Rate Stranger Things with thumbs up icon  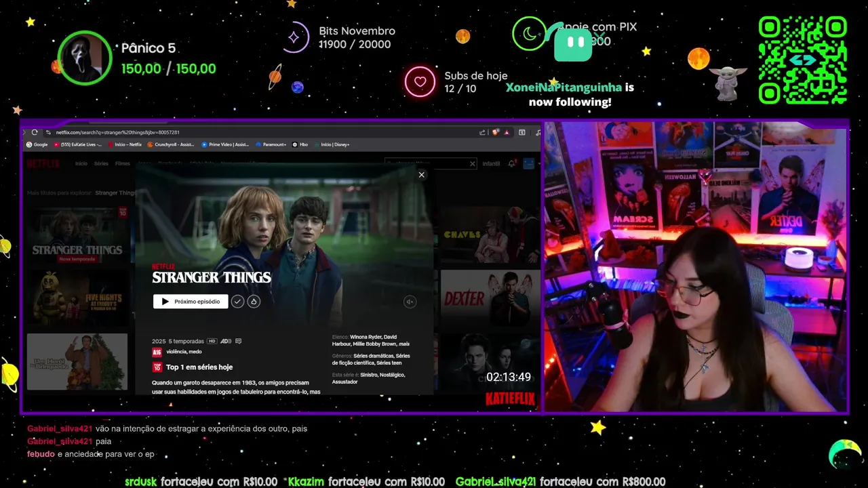[254, 302]
